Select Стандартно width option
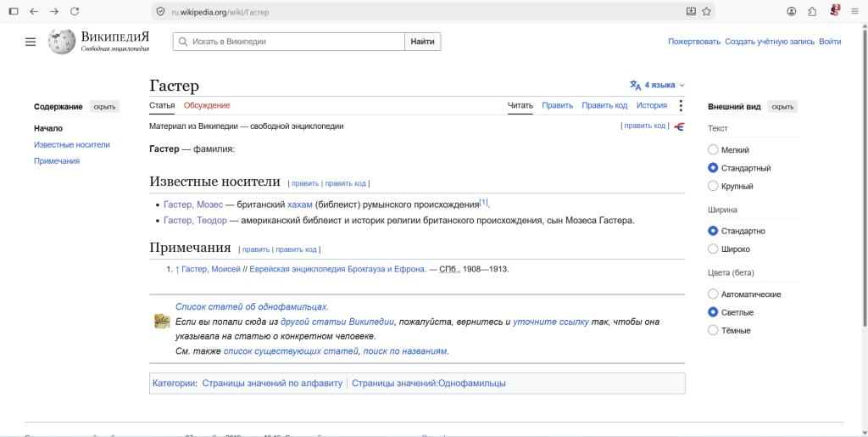This screenshot has height=437, width=868. click(x=713, y=231)
